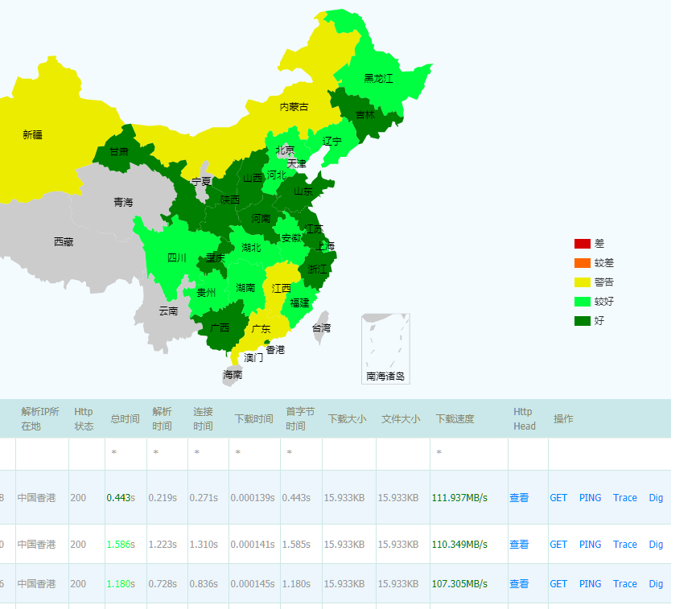Select 新疆 province on the map
The width and height of the screenshot is (700, 609).
pos(33,134)
